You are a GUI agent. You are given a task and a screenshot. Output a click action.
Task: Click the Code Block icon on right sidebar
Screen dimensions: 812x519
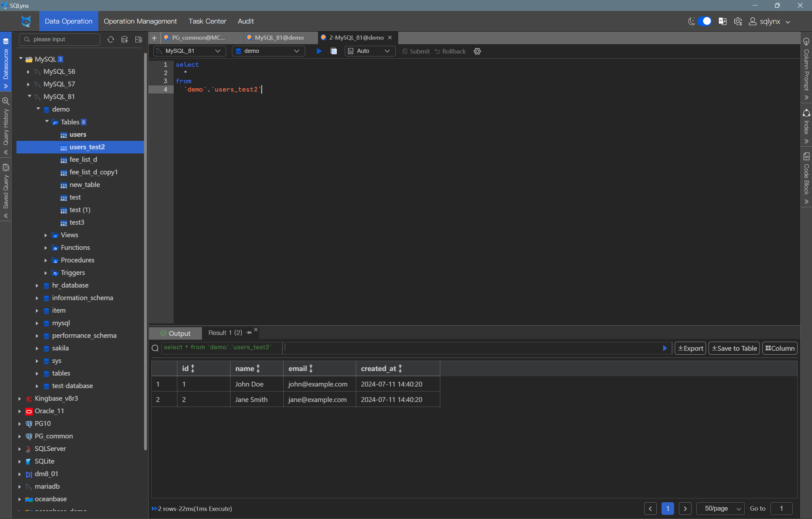[x=807, y=156]
